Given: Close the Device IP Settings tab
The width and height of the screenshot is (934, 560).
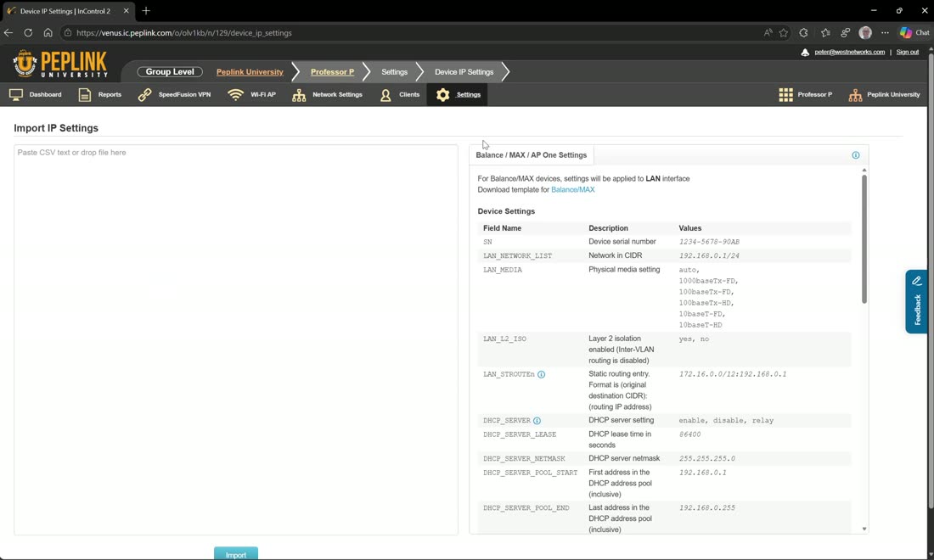Looking at the screenshot, I should pyautogui.click(x=126, y=11).
